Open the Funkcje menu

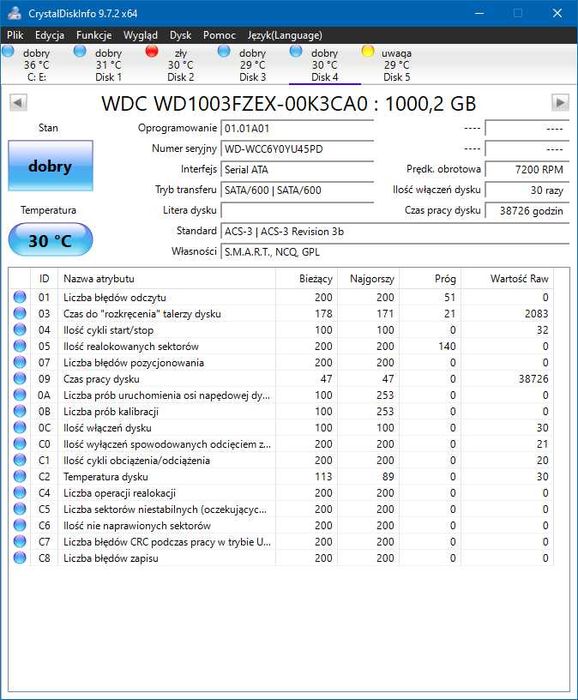(94, 35)
